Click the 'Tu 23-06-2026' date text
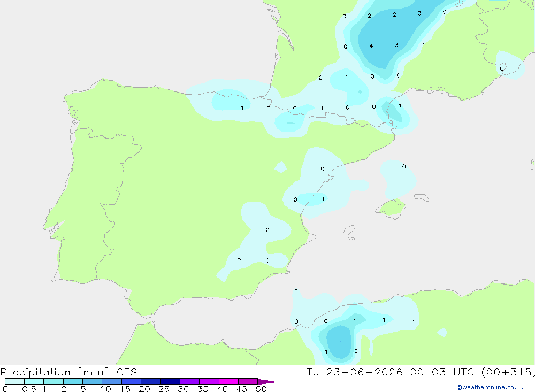This screenshot has height=392, width=535. 355,372
